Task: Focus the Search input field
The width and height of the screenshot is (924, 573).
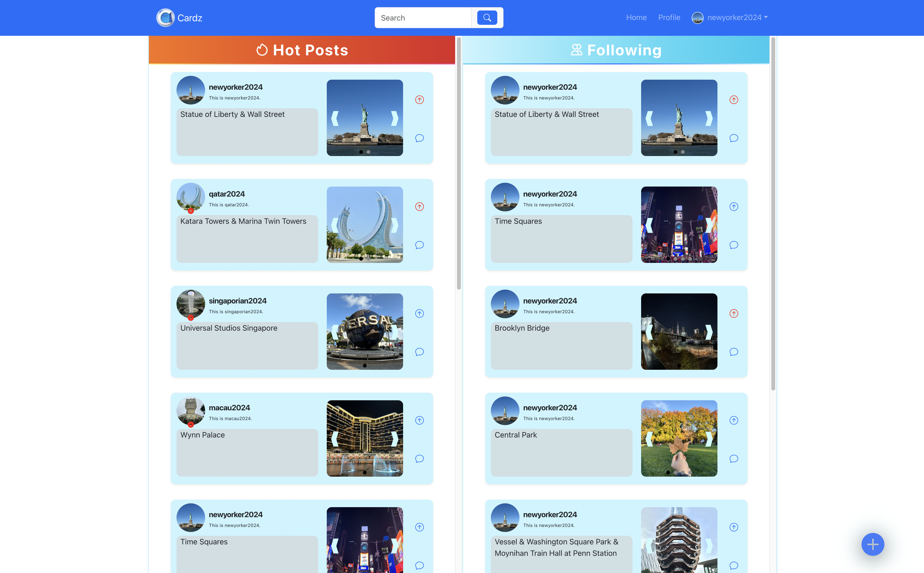Action: point(423,18)
